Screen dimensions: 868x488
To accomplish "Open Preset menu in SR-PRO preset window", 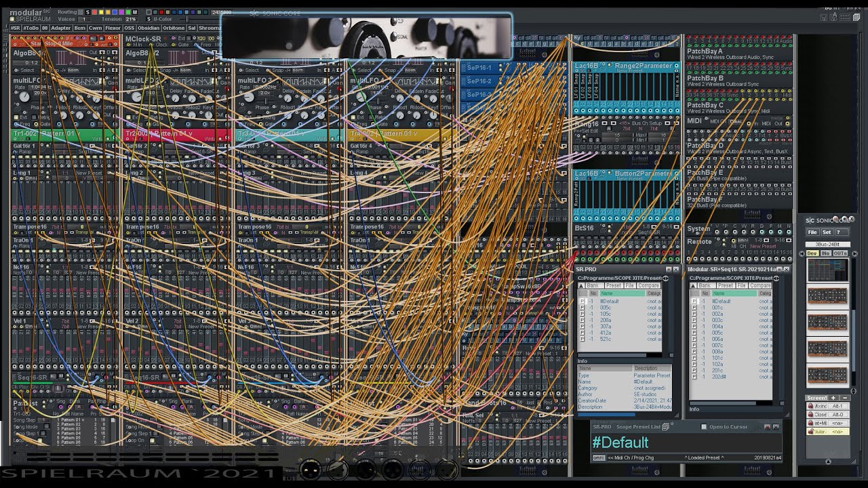I will point(614,285).
